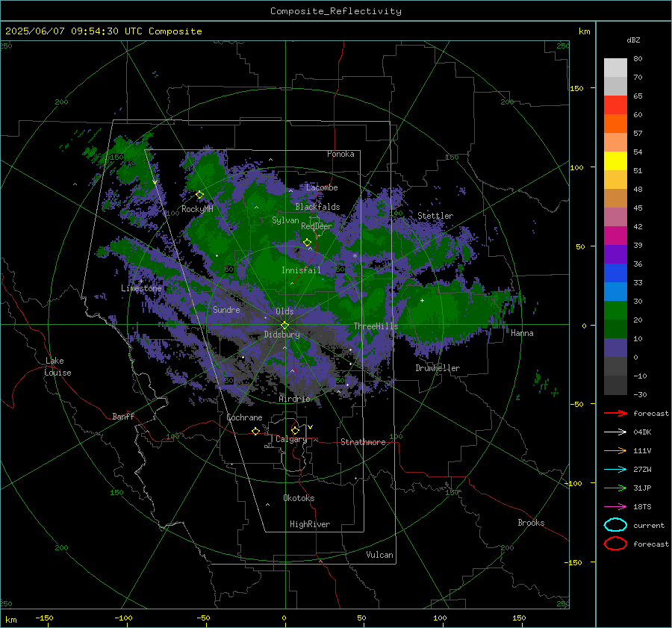Click the Hanna town label
This screenshot has width=672, height=628.
point(522,333)
